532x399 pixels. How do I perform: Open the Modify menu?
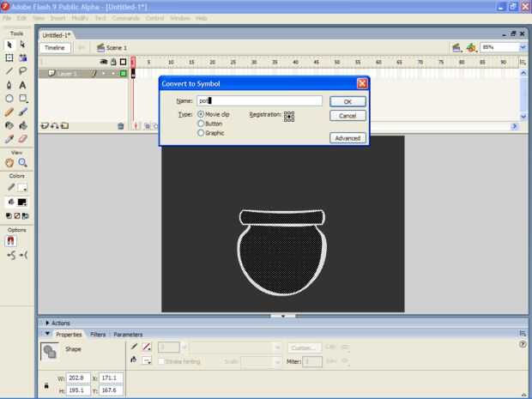click(x=80, y=18)
